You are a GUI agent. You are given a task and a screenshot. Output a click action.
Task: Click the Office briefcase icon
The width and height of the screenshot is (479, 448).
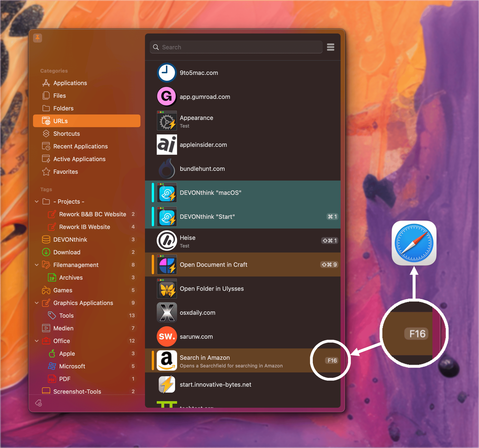click(46, 341)
